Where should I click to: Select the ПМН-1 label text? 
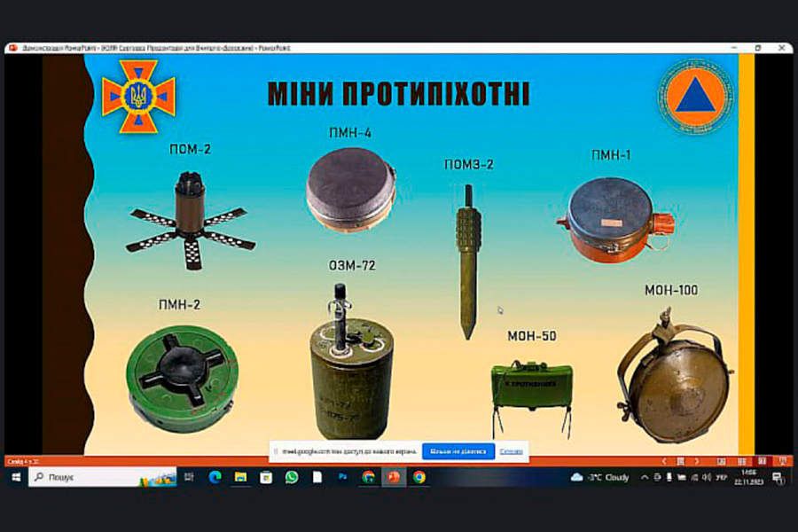click(611, 155)
